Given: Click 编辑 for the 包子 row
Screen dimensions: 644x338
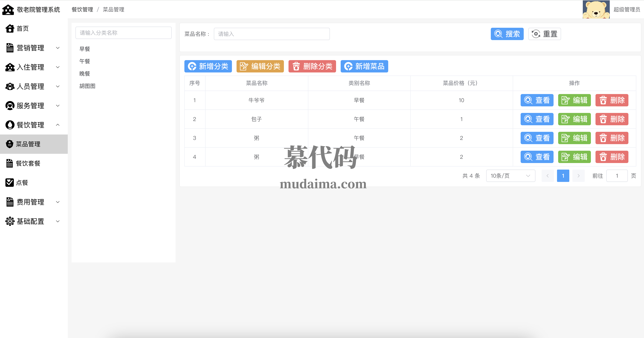Looking at the screenshot, I should [574, 119].
